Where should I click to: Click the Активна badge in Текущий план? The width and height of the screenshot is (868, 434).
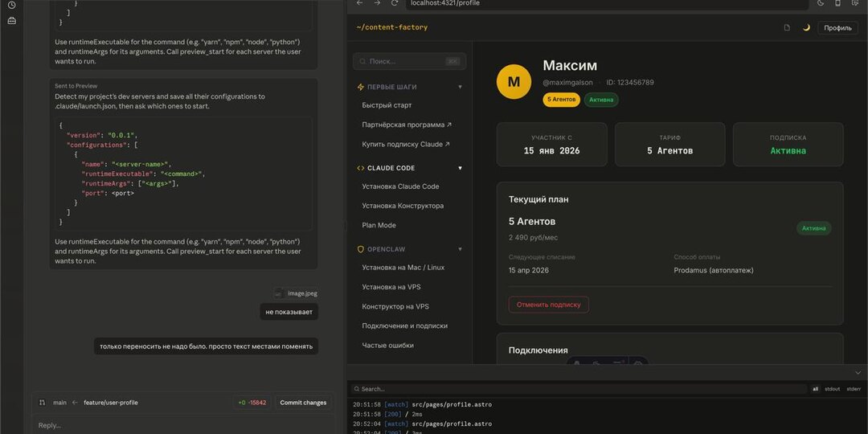(x=813, y=228)
